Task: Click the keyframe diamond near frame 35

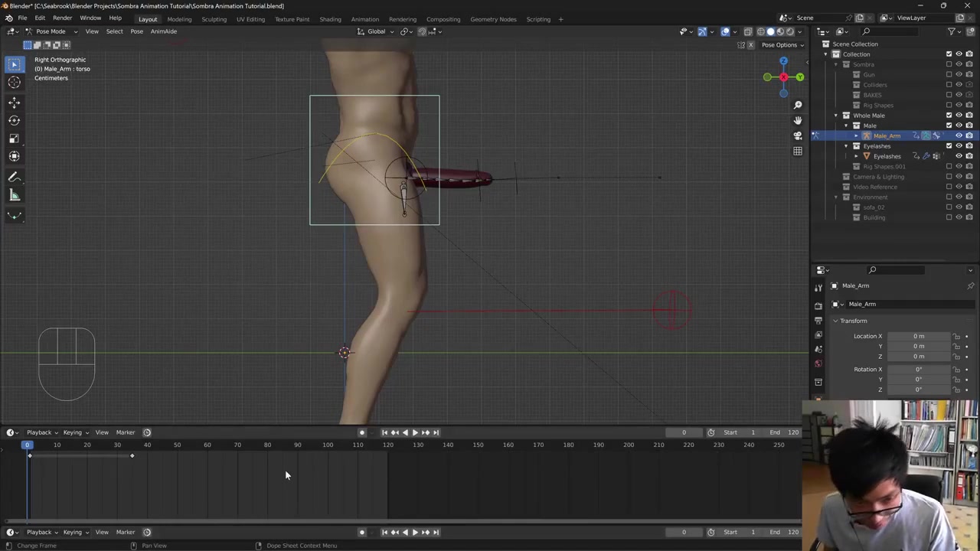Action: 132,456
